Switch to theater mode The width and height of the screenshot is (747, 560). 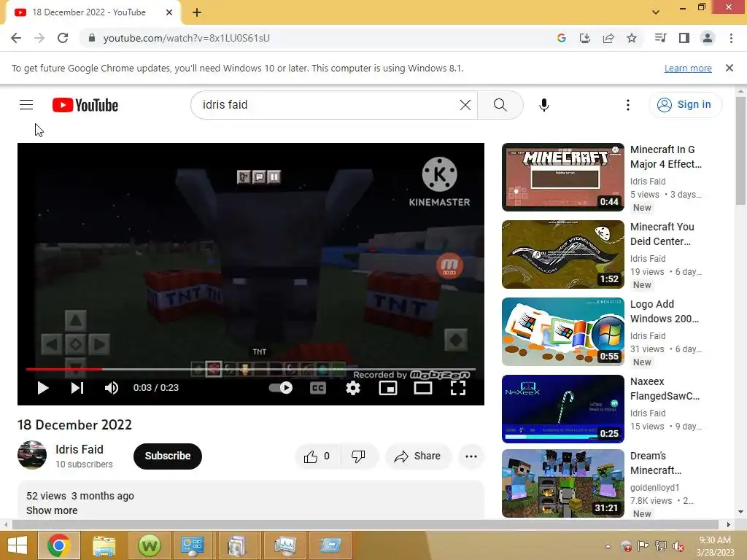click(423, 388)
